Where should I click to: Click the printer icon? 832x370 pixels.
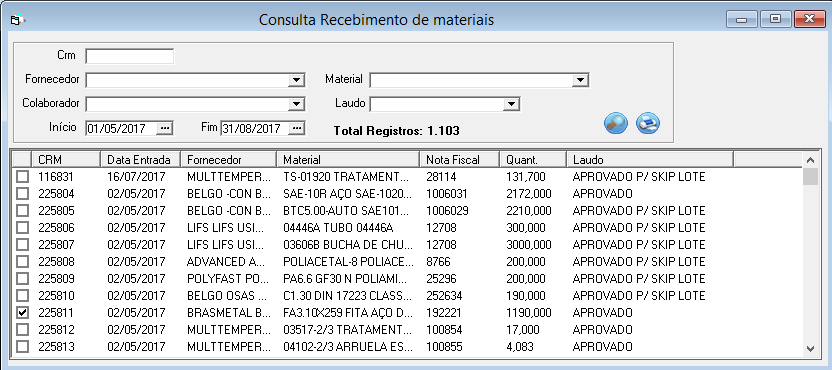[x=648, y=124]
